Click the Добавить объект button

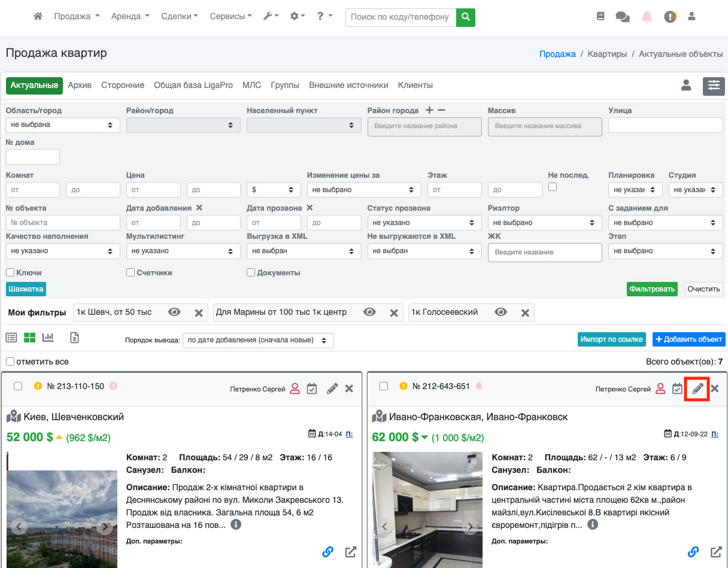coord(688,339)
